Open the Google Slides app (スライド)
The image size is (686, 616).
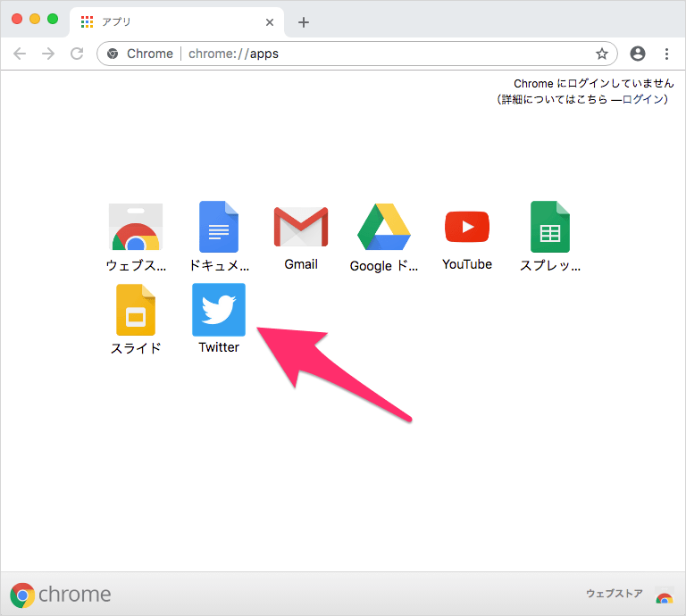click(136, 310)
